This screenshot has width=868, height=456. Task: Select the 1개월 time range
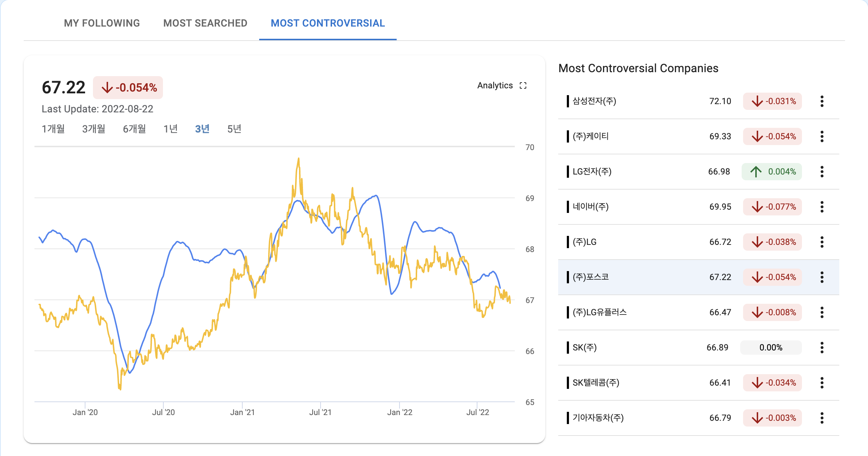click(x=53, y=129)
